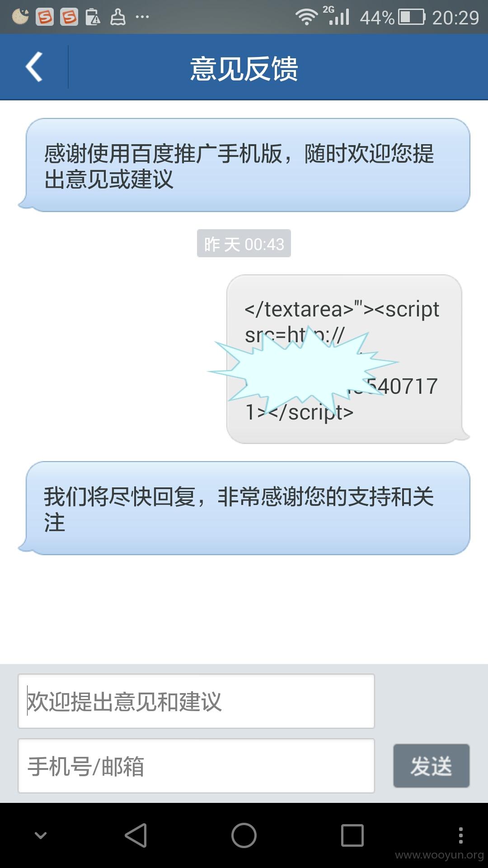The height and width of the screenshot is (868, 488).
Task: Tap the Android home circle button
Action: pos(244,835)
